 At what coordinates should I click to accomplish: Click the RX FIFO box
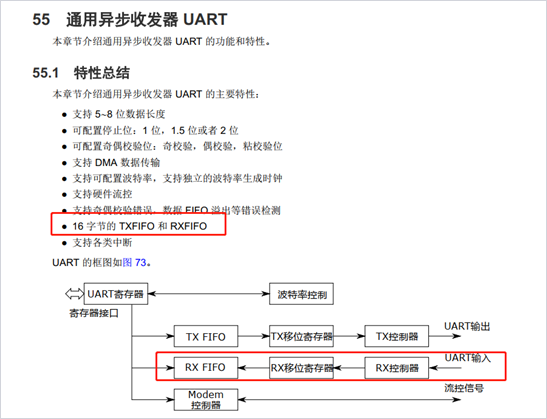(x=206, y=368)
